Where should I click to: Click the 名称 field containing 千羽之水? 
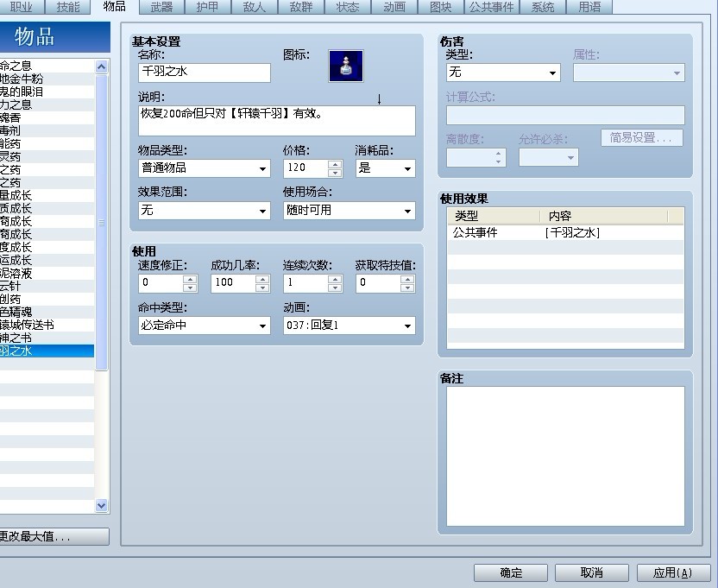pyautogui.click(x=205, y=73)
